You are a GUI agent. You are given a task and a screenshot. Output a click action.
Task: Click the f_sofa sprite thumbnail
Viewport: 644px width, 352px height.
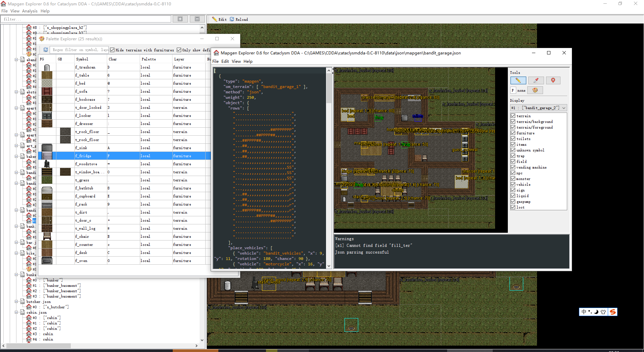(x=47, y=91)
